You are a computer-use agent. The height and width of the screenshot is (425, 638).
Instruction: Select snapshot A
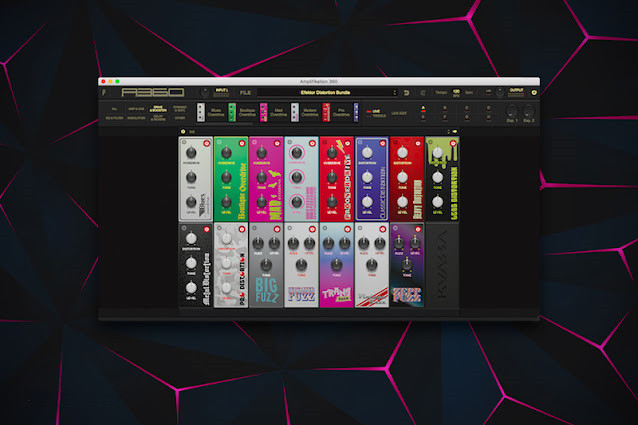423,108
